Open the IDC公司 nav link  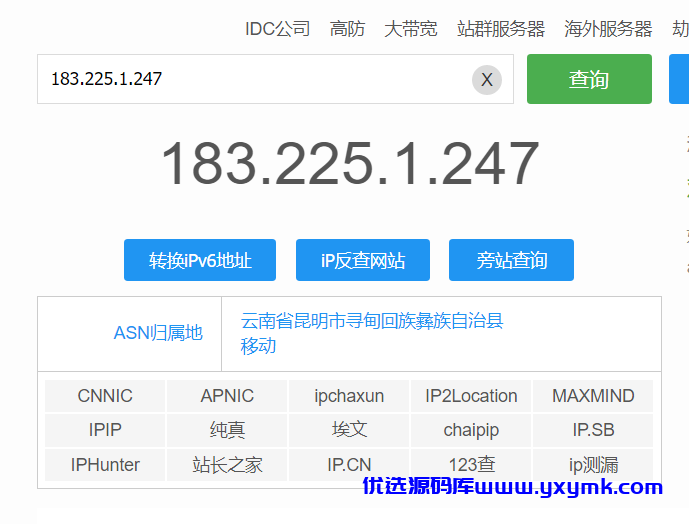click(277, 29)
